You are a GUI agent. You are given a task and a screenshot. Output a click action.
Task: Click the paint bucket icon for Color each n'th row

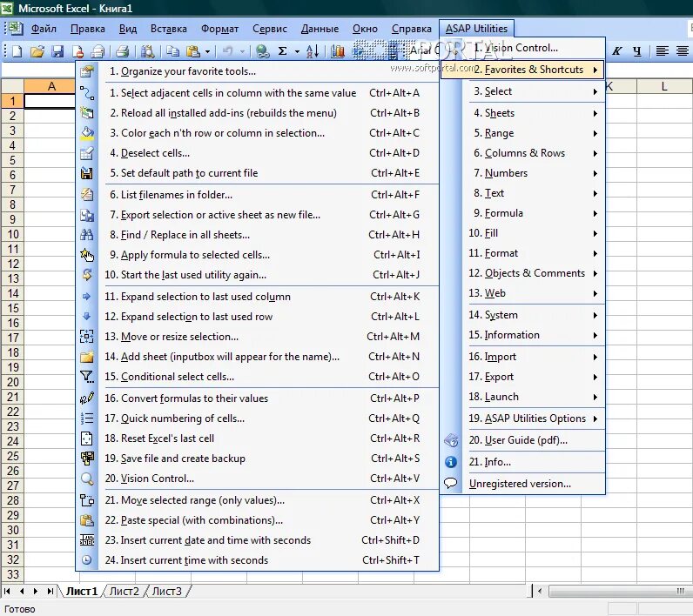click(87, 133)
